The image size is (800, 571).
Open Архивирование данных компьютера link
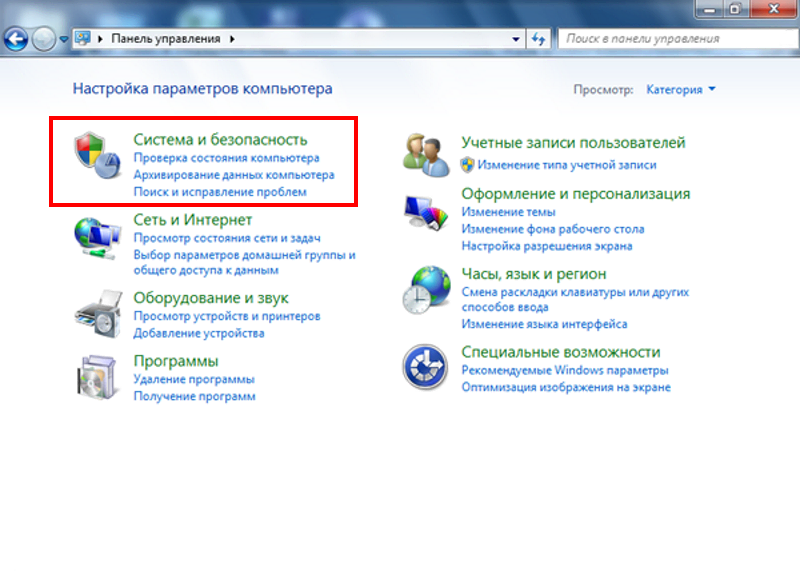[234, 175]
